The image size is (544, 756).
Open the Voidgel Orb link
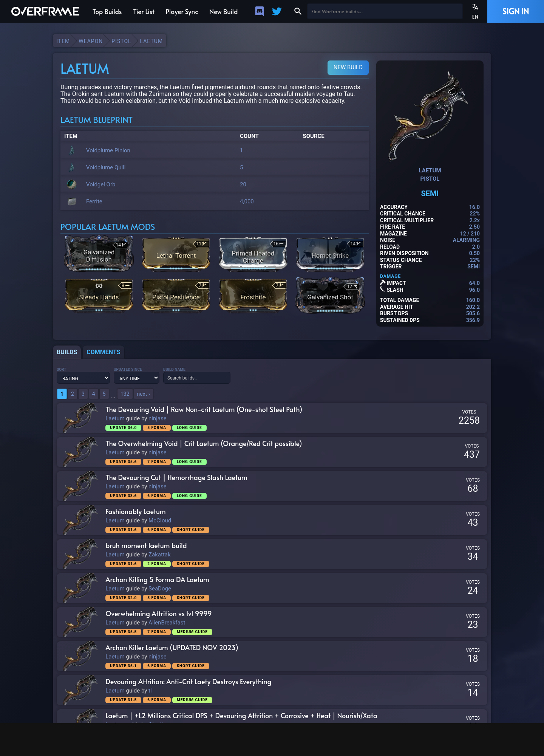point(100,184)
